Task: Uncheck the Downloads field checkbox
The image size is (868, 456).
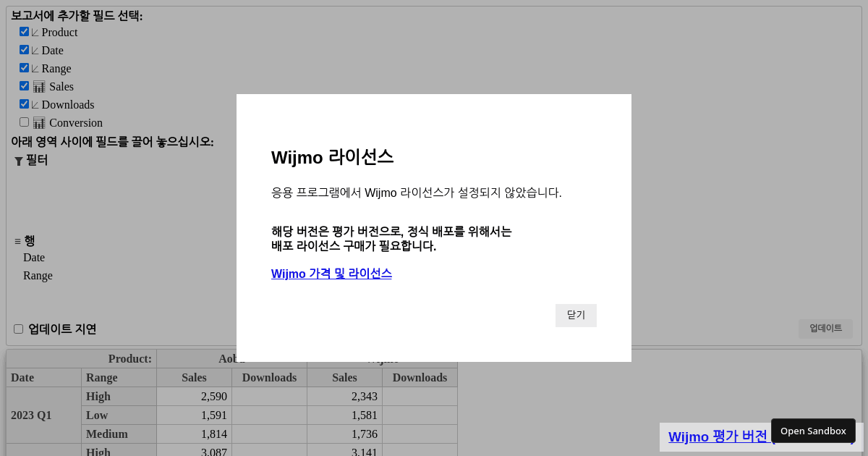Action: point(24,104)
